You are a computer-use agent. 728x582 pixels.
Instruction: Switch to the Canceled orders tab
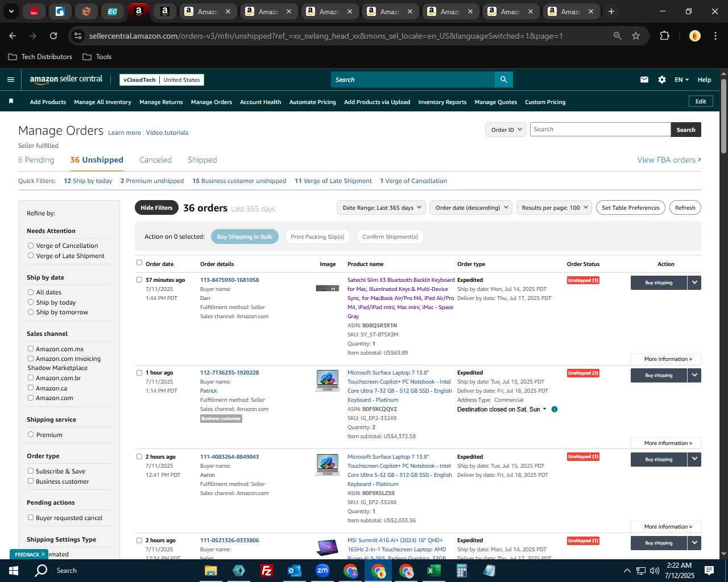point(155,160)
